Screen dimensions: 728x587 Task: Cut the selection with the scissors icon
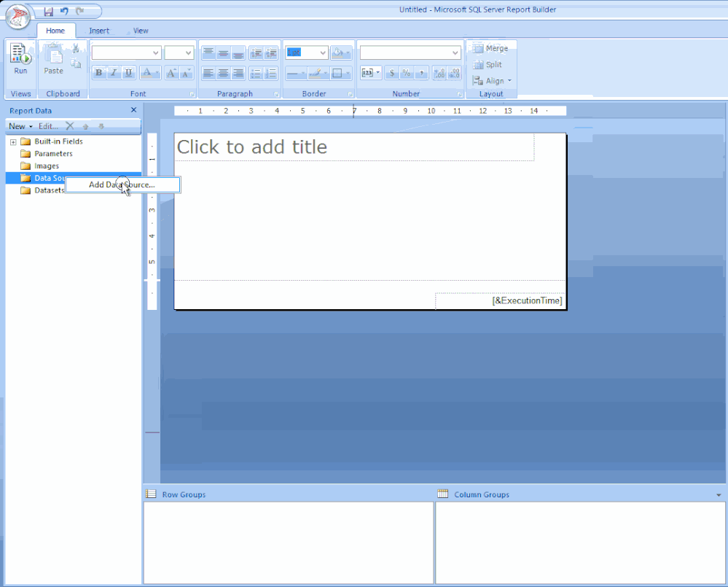pos(76,48)
